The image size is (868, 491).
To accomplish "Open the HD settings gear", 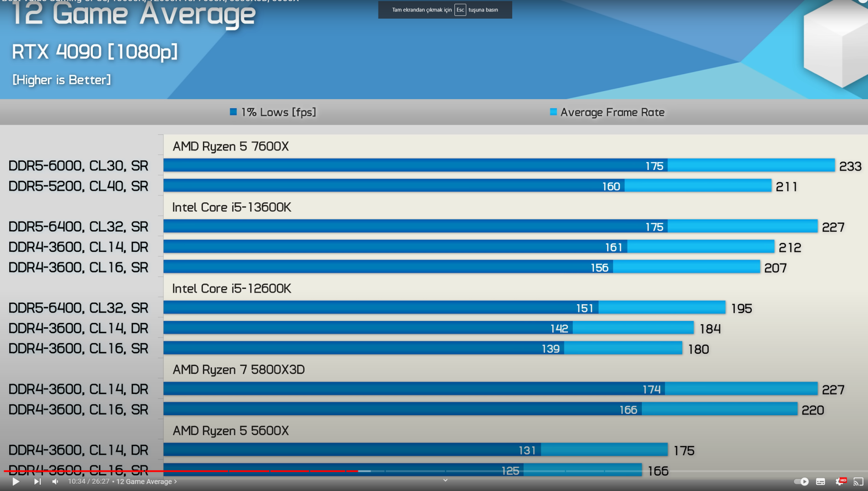I will pos(840,481).
